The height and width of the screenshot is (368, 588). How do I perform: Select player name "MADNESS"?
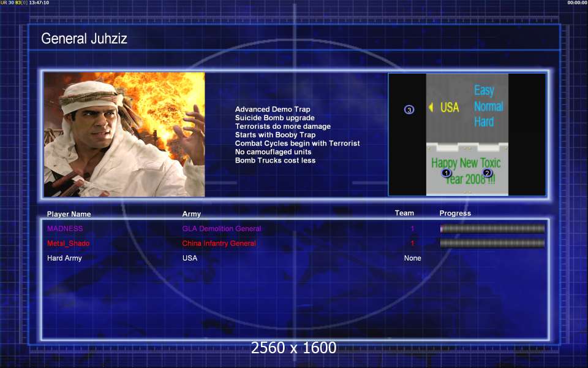[65, 228]
